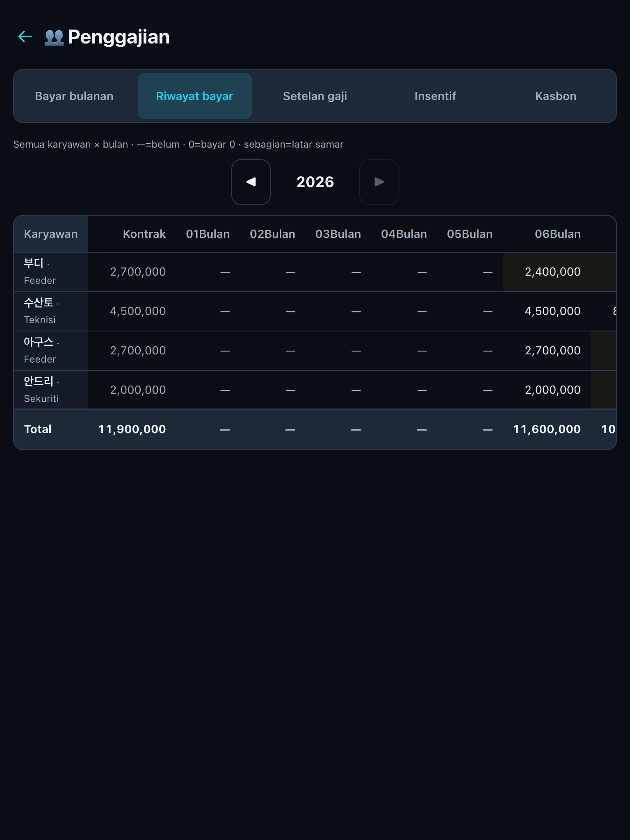Click the 06Bulan column header
The image size is (630, 840).
(557, 234)
